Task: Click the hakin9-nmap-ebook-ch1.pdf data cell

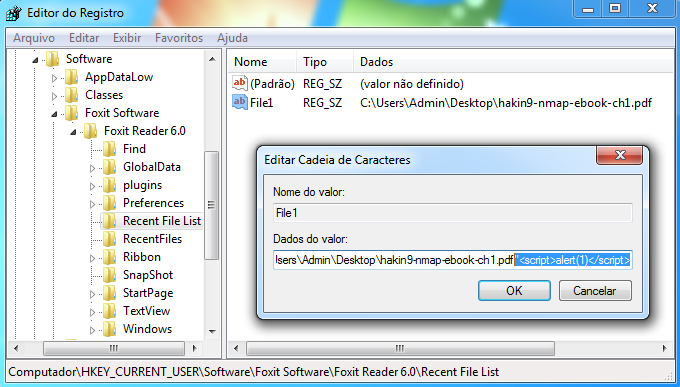Action: (506, 103)
